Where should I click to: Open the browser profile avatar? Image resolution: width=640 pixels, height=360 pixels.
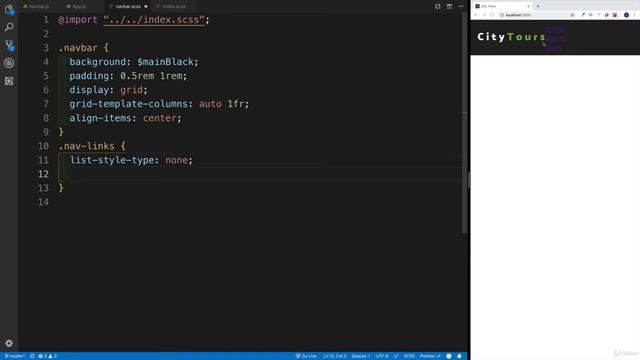click(x=626, y=15)
